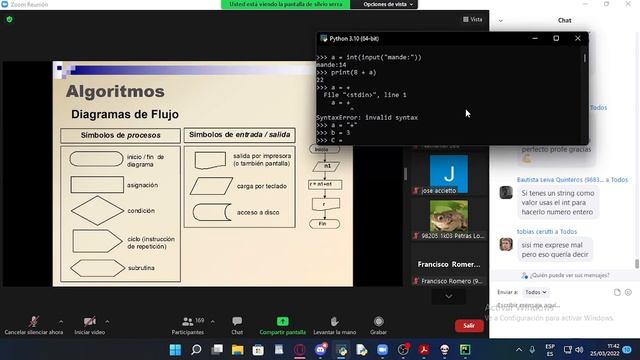Click the clock showing 25/03/2022

[605, 350]
